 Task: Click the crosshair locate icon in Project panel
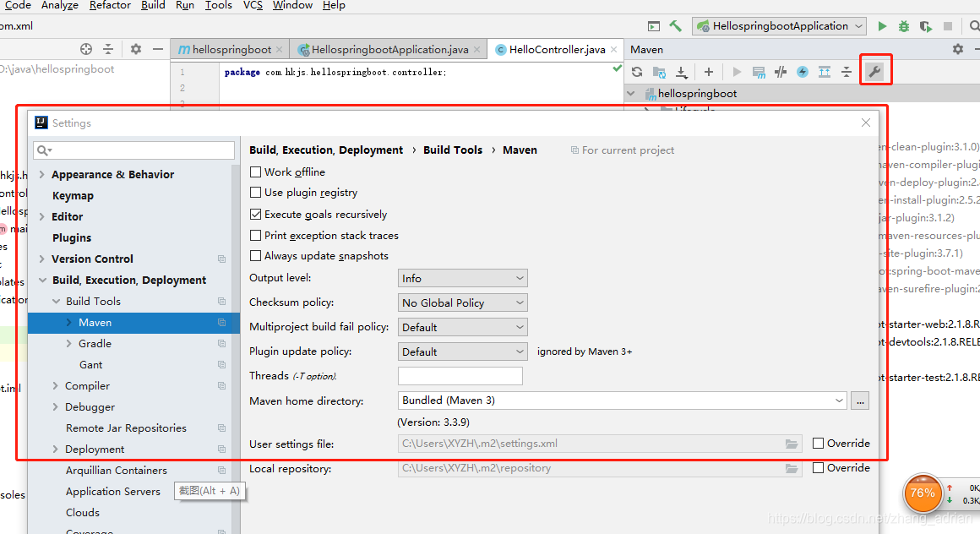86,49
